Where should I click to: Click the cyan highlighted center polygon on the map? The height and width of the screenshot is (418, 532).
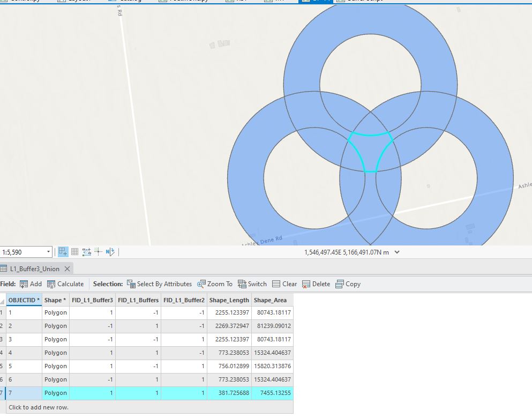pyautogui.click(x=371, y=151)
